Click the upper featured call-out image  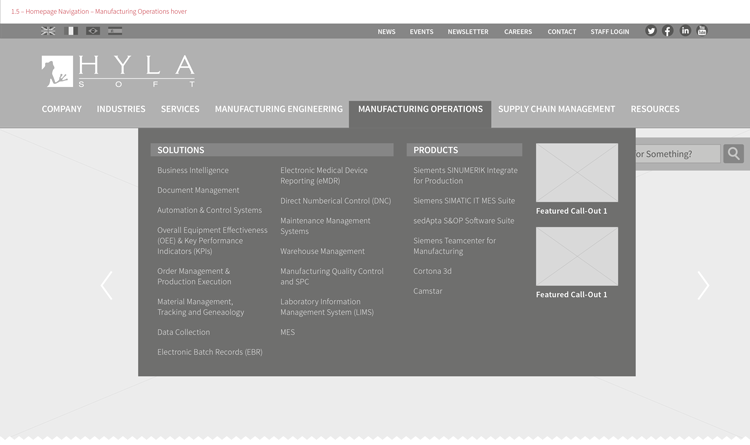[x=577, y=173]
